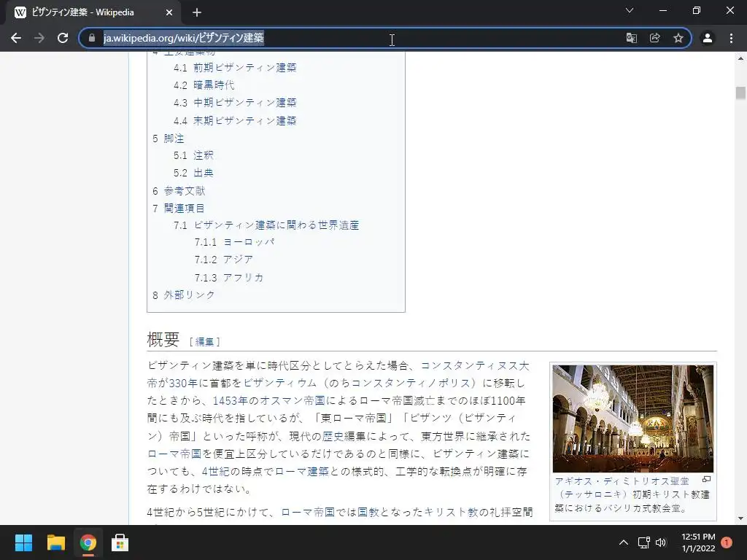Share this page icon
The image size is (747, 560).
point(654,38)
